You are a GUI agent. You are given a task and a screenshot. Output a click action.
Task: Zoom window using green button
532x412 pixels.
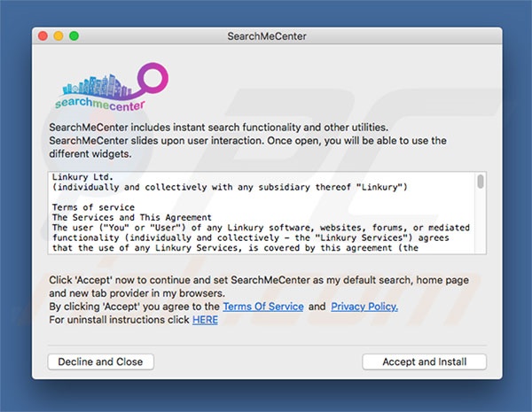coord(74,36)
